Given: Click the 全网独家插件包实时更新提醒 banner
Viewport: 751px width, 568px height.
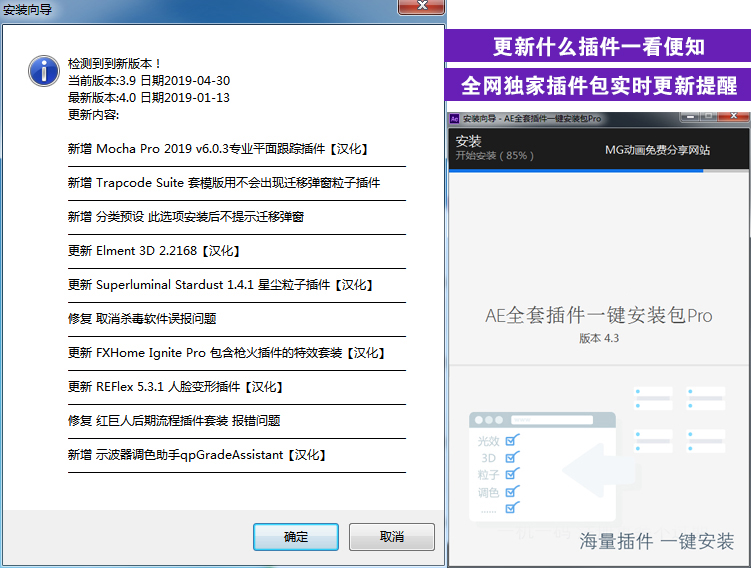Looking at the screenshot, I should pyautogui.click(x=598, y=85).
